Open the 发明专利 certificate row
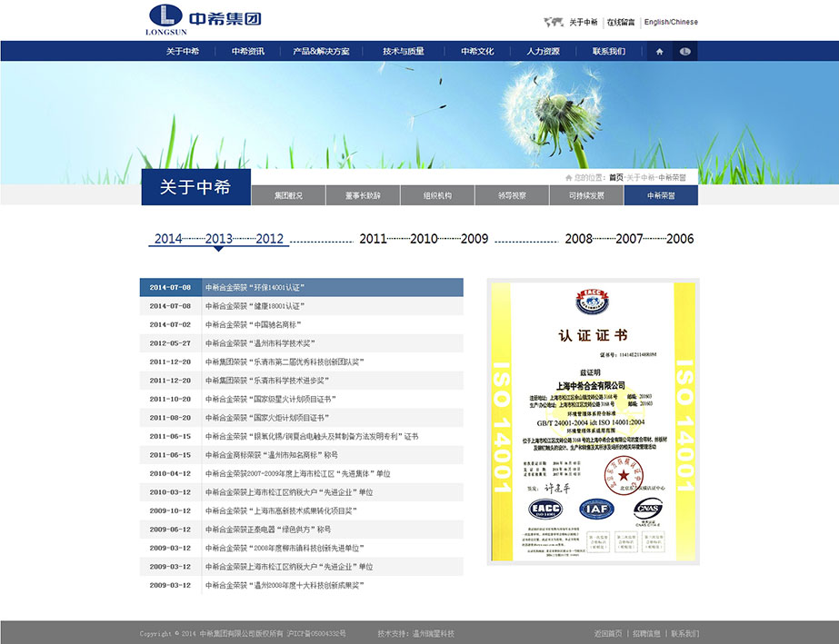839x644 pixels. (302, 437)
